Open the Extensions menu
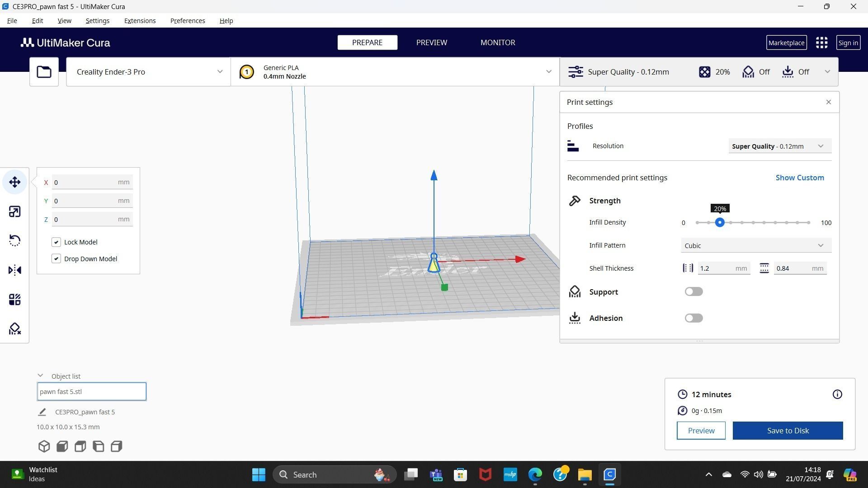Image resolution: width=868 pixels, height=488 pixels. coord(140,21)
